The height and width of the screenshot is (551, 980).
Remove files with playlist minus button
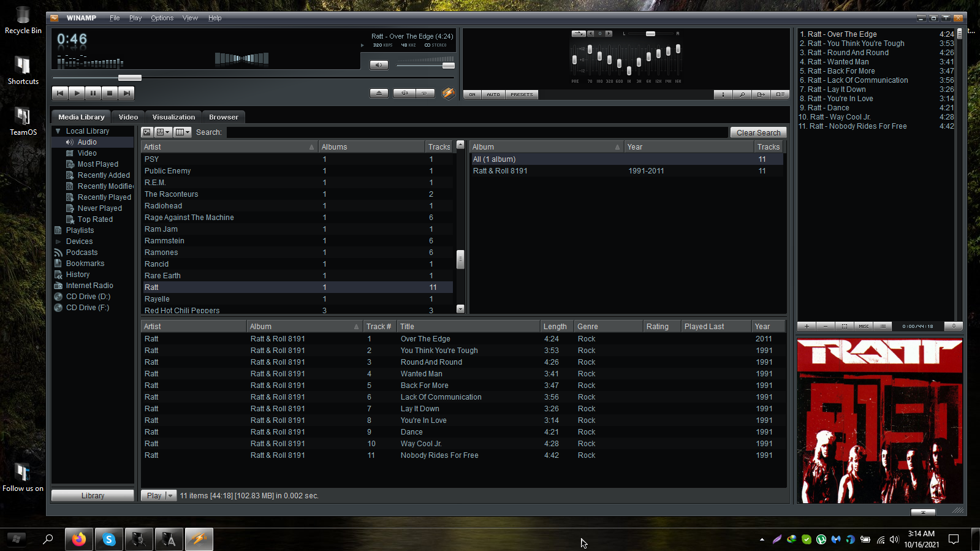click(x=826, y=326)
